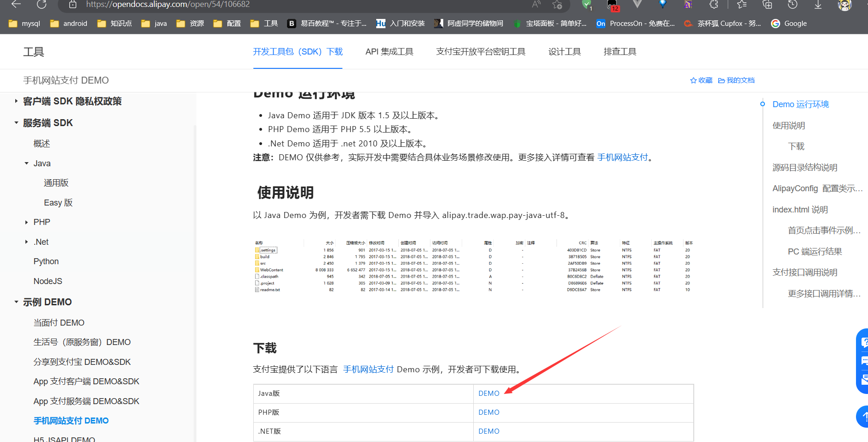Open the 宝塔面板 bookmark
Image resolution: width=868 pixels, height=442 pixels.
coord(550,24)
